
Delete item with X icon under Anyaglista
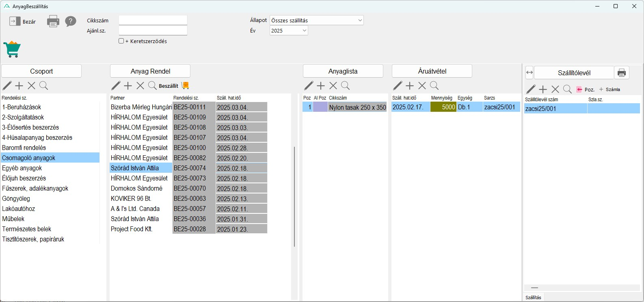tap(333, 85)
